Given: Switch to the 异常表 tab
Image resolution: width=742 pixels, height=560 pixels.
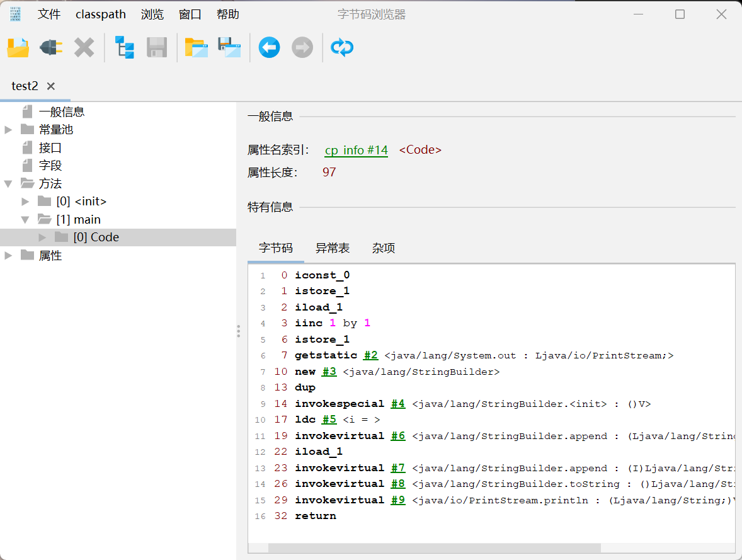Looking at the screenshot, I should point(332,248).
